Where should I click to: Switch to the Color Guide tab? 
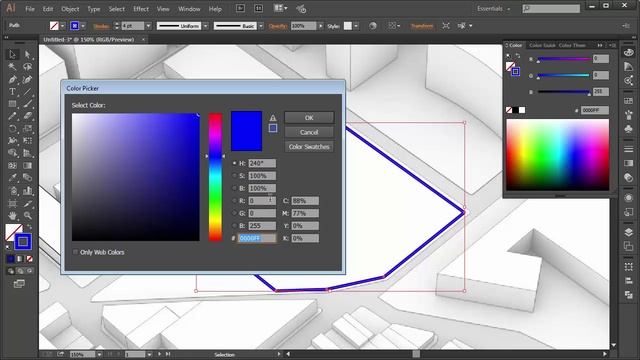pos(542,45)
